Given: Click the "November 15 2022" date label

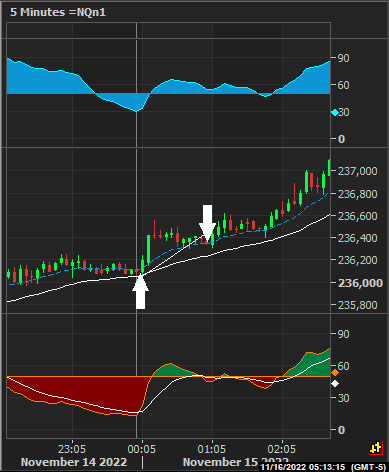Looking at the screenshot, I should tap(236, 462).
